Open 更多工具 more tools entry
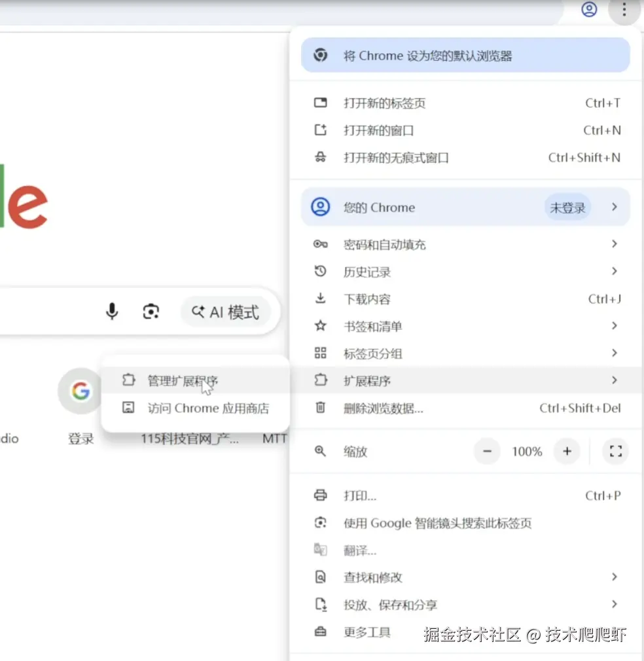Screen dimensions: 644x661 click(x=465, y=632)
